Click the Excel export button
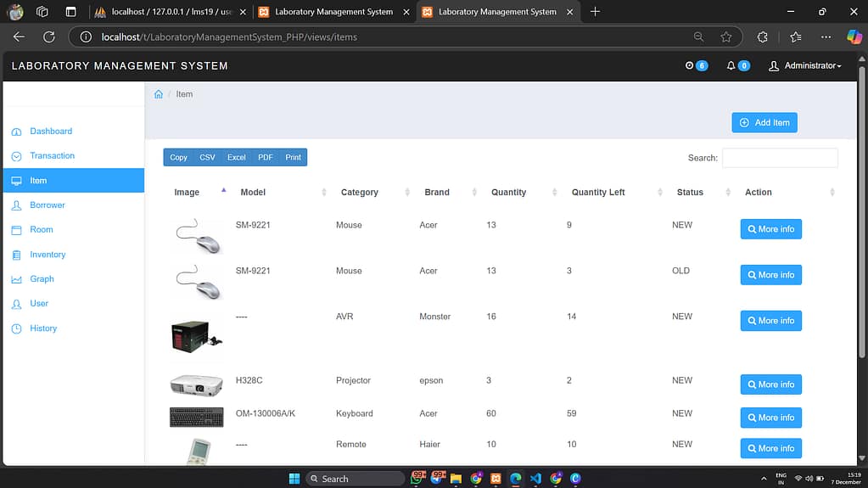The height and width of the screenshot is (488, 868). [236, 157]
